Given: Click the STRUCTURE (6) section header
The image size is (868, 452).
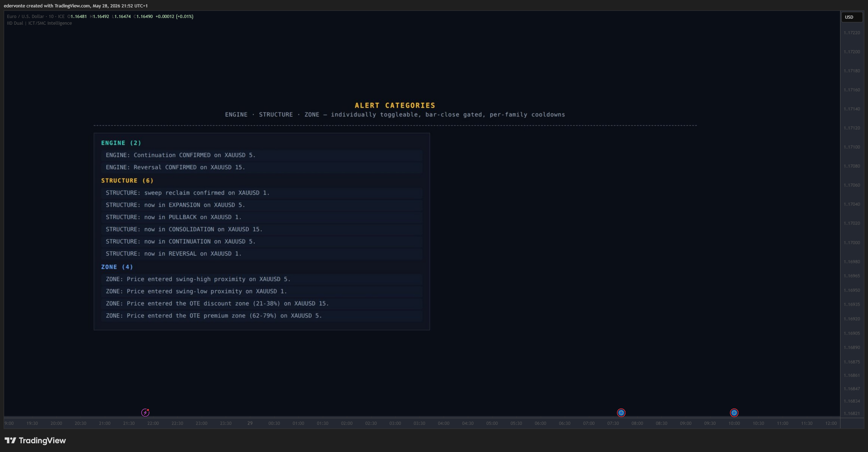Looking at the screenshot, I should coord(127,181).
